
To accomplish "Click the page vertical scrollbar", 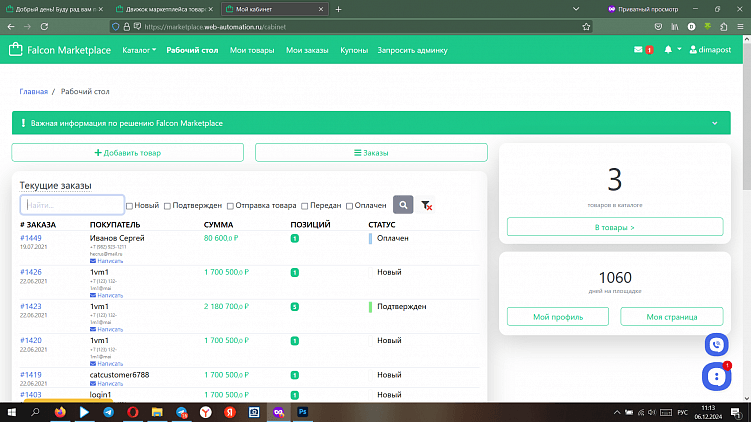I will pyautogui.click(x=747, y=115).
